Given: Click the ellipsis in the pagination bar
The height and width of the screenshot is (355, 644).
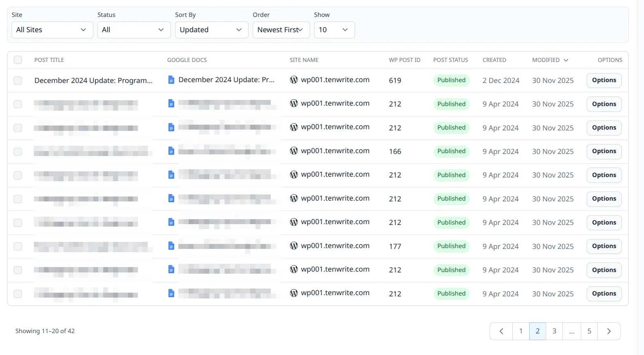Looking at the screenshot, I should 572,331.
